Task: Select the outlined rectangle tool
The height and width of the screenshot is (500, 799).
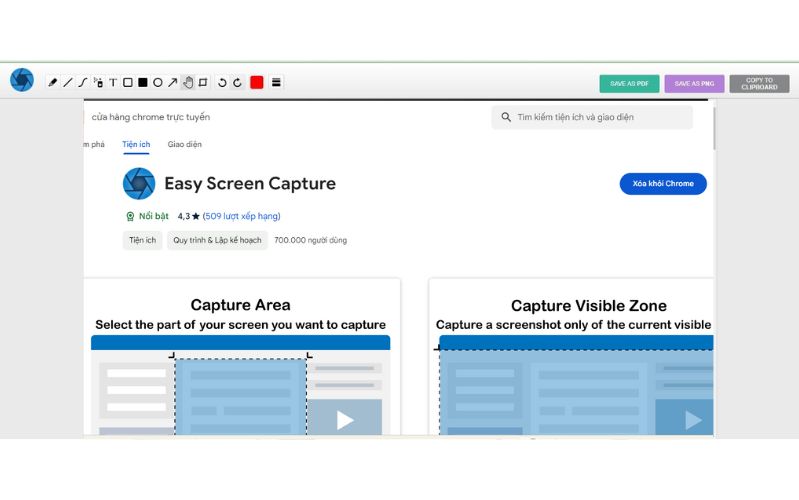Action: pos(128,83)
